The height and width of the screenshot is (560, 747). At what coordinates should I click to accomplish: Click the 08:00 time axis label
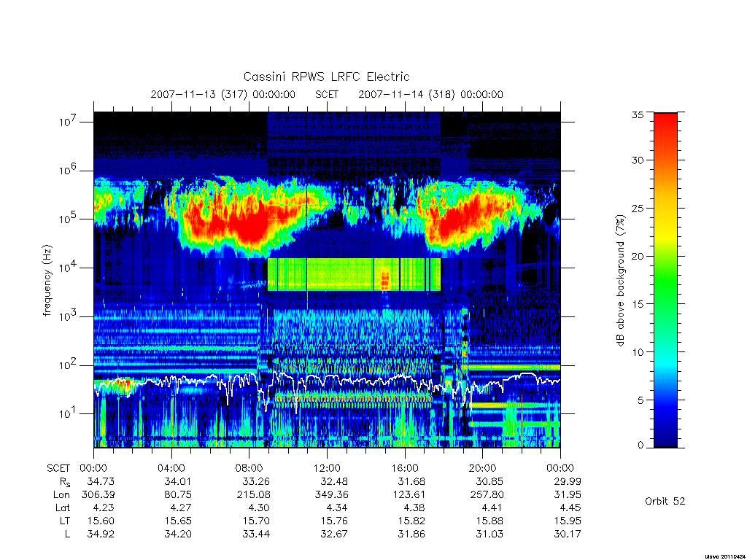pos(249,468)
